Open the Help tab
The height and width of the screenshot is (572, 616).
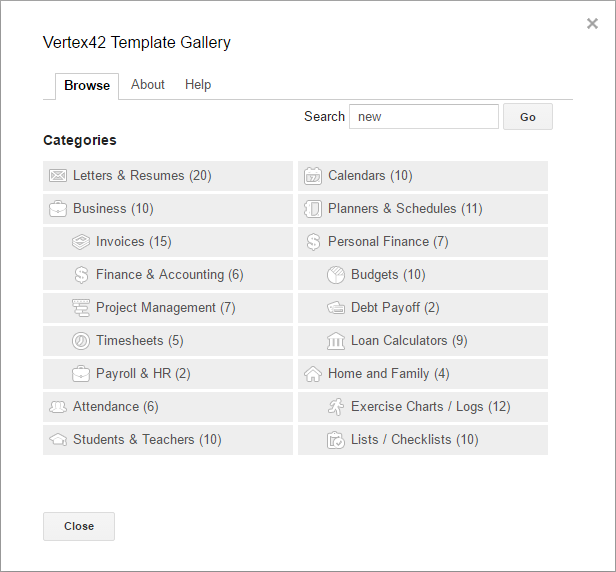198,85
